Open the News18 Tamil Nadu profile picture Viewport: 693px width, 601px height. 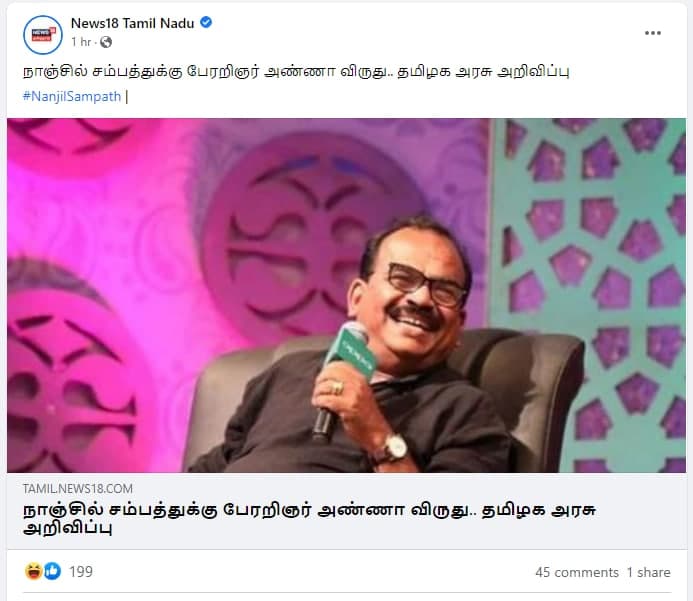tap(43, 35)
